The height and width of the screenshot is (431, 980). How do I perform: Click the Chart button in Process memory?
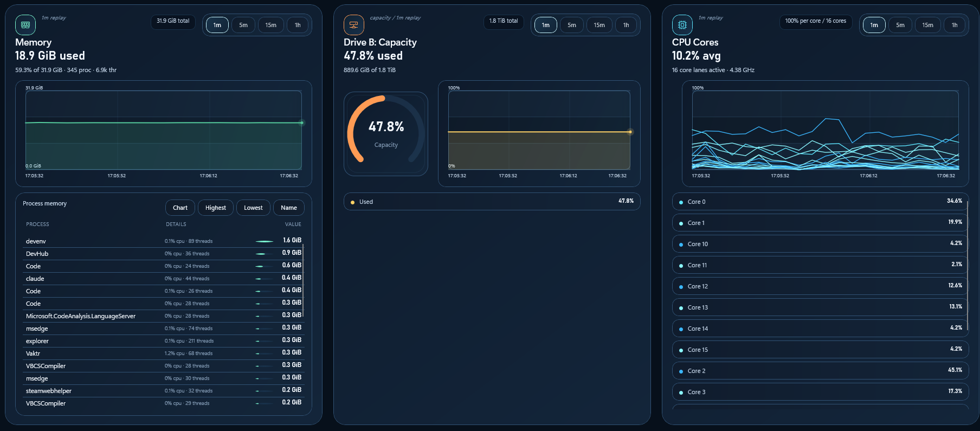coord(180,208)
